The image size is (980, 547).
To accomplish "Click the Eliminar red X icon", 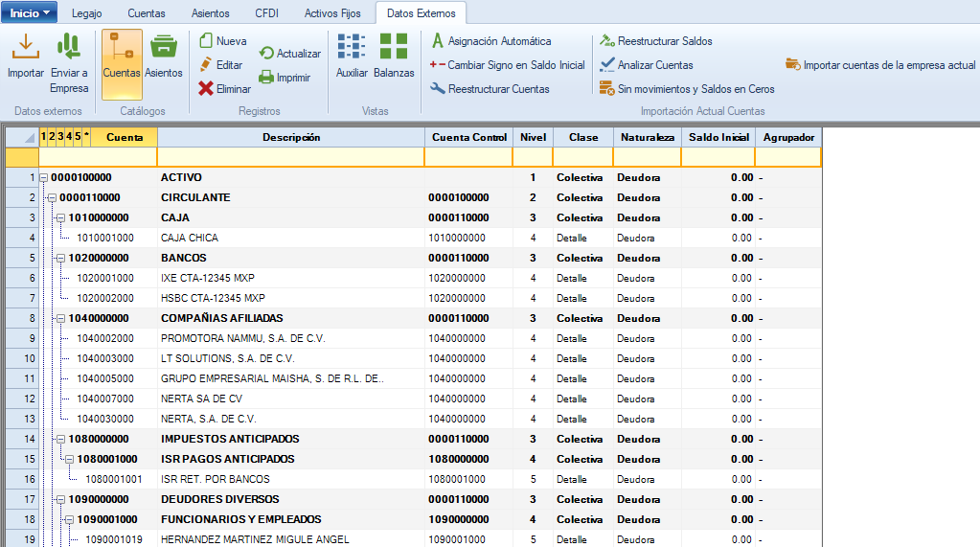I will (206, 88).
